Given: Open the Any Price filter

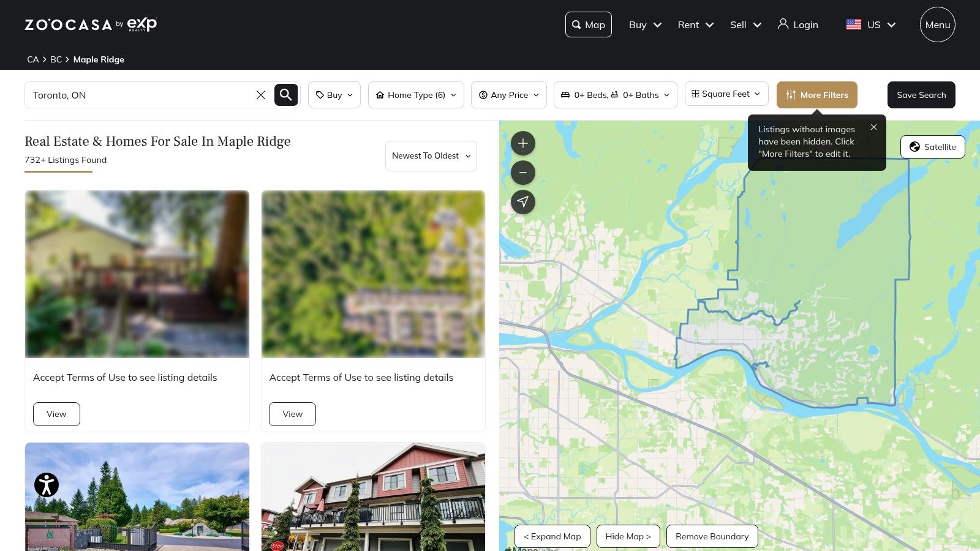Looking at the screenshot, I should pyautogui.click(x=509, y=95).
